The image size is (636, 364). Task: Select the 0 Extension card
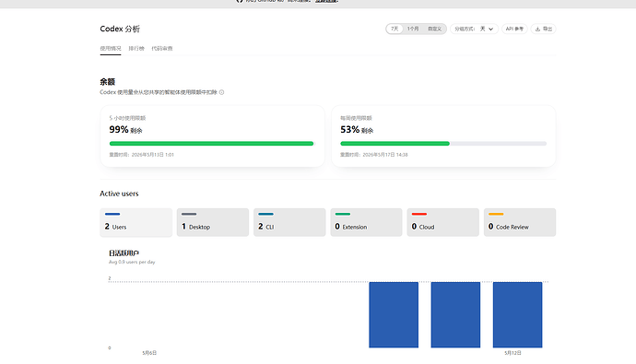[x=366, y=222]
